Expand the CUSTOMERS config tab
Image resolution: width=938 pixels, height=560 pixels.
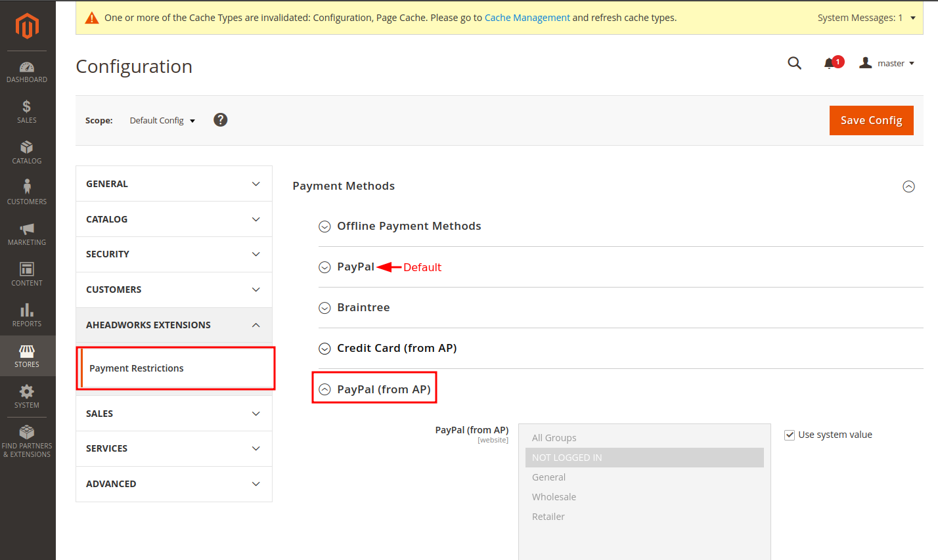coord(174,290)
